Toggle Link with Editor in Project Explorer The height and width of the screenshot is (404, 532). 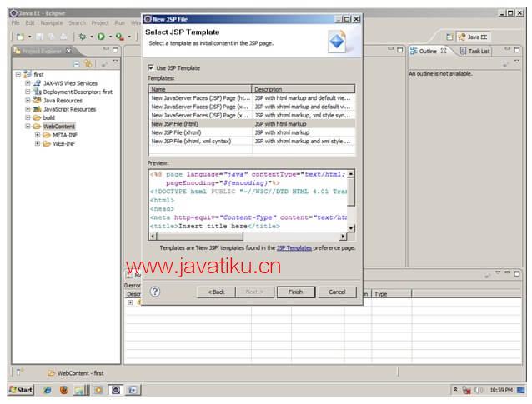click(88, 63)
